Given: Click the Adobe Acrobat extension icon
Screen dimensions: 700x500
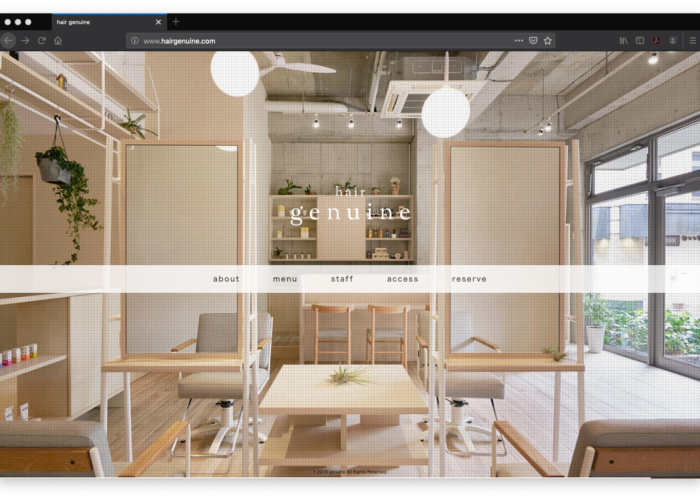Looking at the screenshot, I should 656,41.
